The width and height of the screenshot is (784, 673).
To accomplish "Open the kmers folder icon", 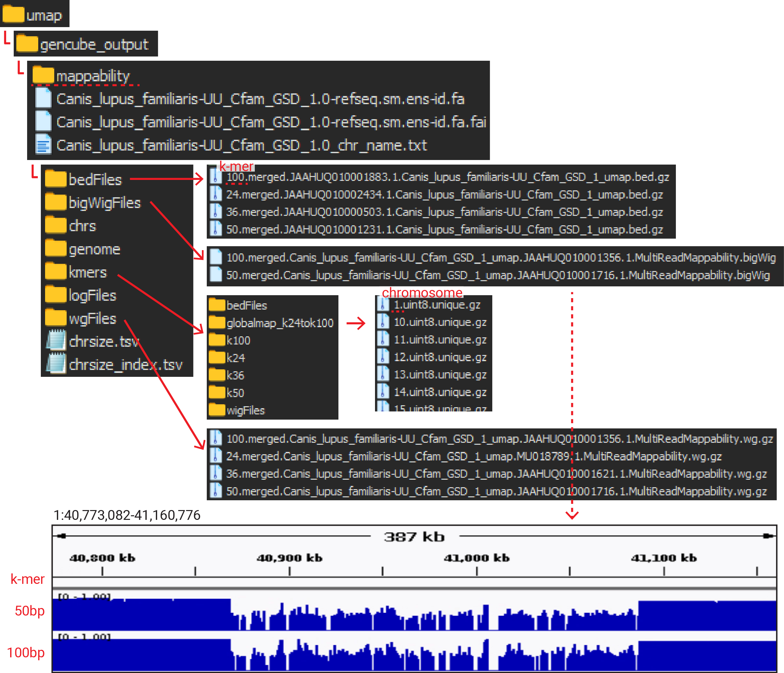I will click(56, 271).
